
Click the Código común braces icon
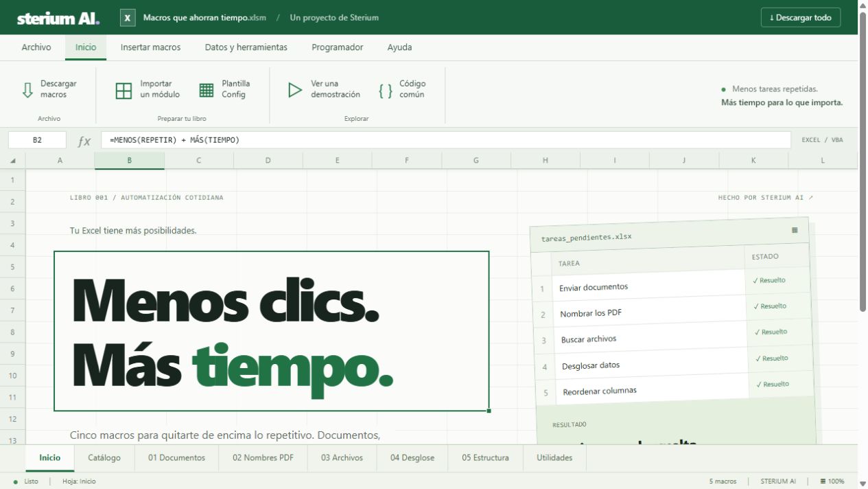(386, 90)
